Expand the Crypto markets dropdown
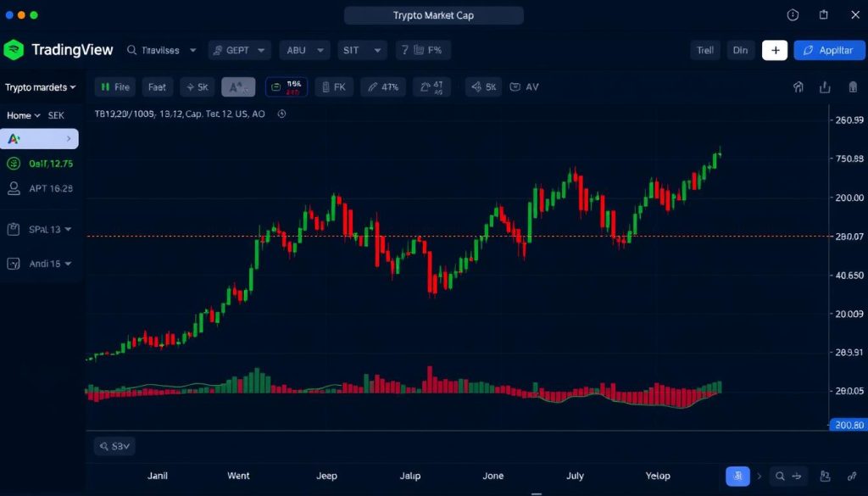The width and height of the screenshot is (868, 496). point(41,86)
